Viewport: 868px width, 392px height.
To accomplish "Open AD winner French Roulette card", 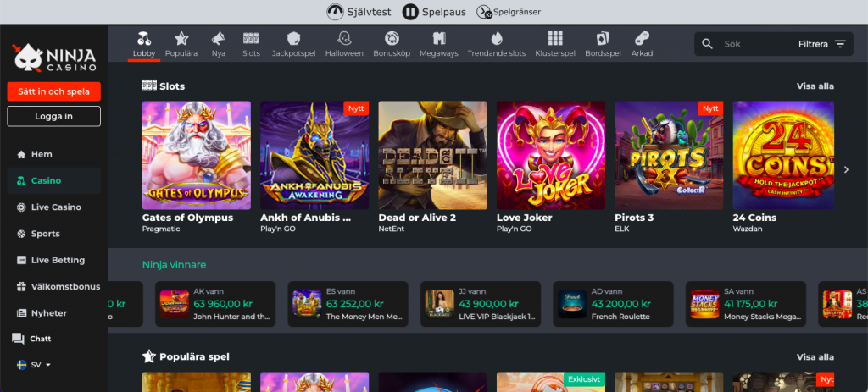I will [614, 304].
